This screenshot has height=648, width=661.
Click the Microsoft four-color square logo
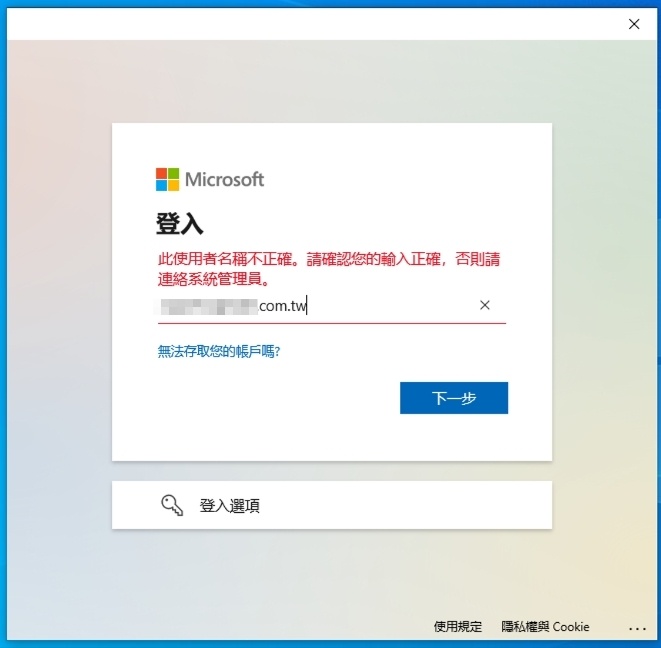167,179
